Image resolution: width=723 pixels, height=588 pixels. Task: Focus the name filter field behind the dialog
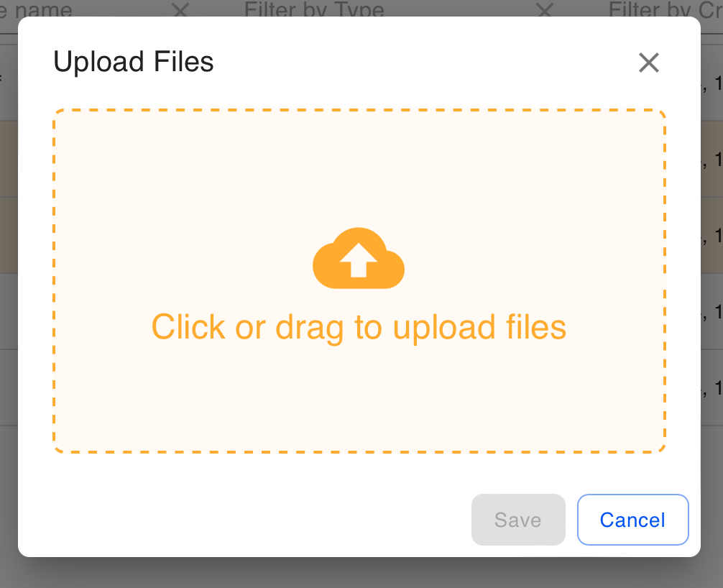[83, 9]
